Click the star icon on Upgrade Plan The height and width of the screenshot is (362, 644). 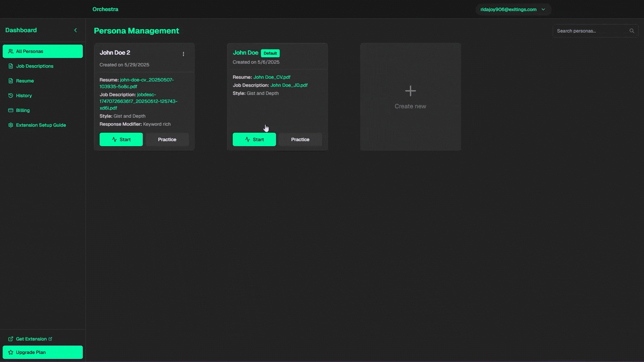coord(11,352)
